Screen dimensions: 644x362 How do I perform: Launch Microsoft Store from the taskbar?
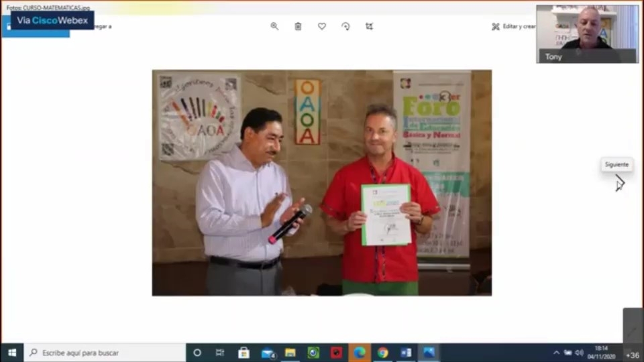pyautogui.click(x=244, y=353)
